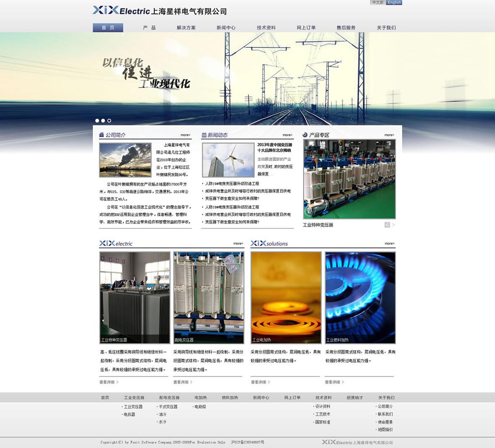This screenshot has width=495, height=448.
Task: Open 查看详细 under 工业燃料加热 description
Action: click(334, 382)
